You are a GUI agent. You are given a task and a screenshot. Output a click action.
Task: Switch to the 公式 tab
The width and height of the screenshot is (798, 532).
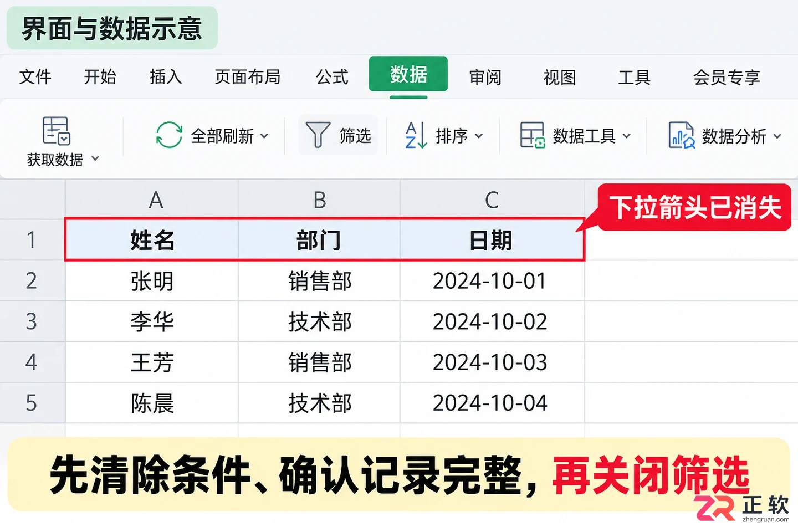[x=332, y=76]
